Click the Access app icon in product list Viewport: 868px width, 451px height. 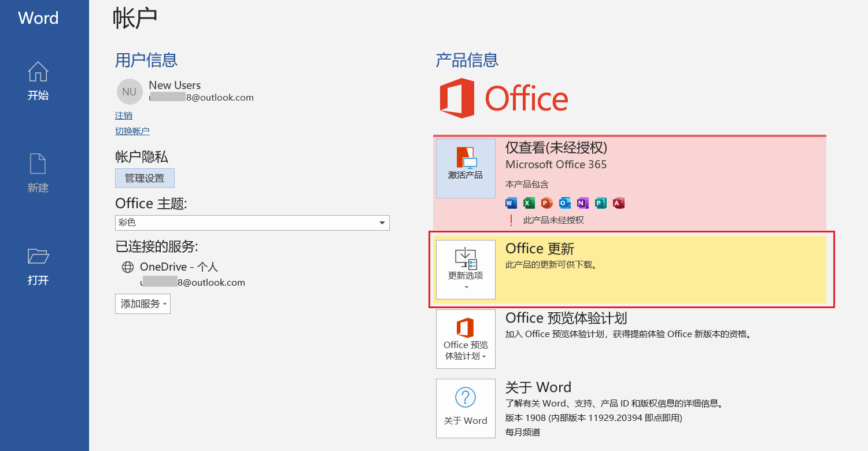619,203
